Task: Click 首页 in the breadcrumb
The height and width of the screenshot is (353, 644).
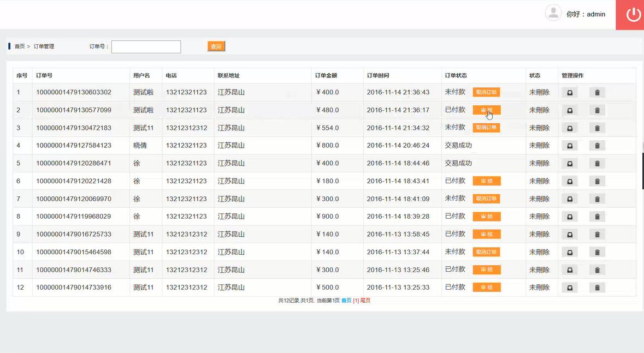Action: tap(19, 46)
